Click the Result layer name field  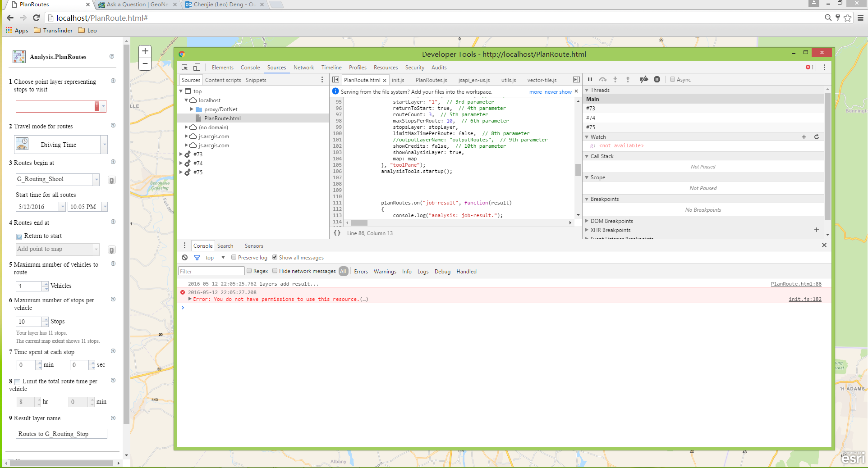(61, 434)
